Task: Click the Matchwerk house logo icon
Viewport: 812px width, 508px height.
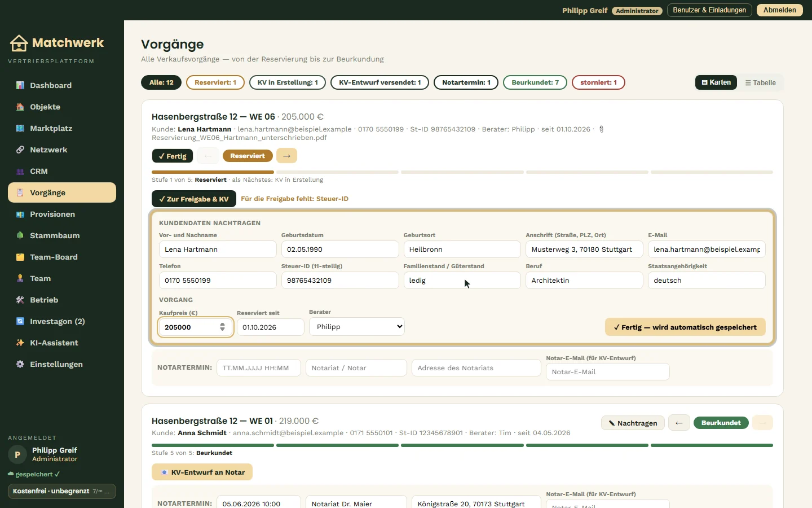Action: pyautogui.click(x=19, y=43)
